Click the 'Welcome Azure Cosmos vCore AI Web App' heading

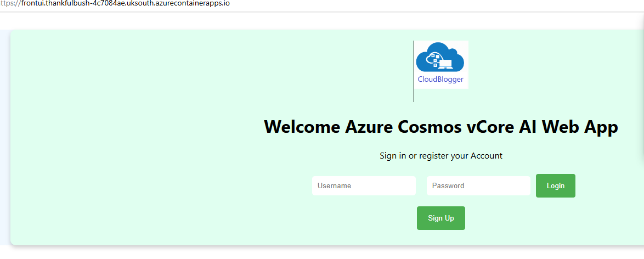point(441,127)
